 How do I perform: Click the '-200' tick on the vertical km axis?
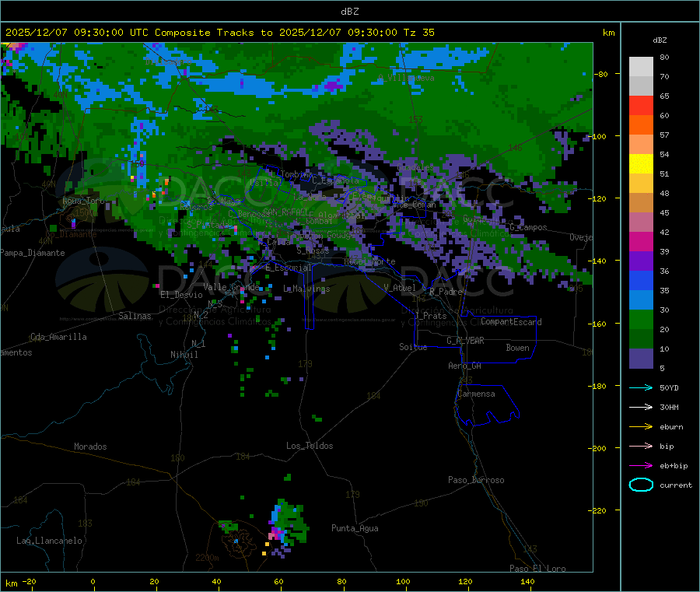click(x=599, y=448)
